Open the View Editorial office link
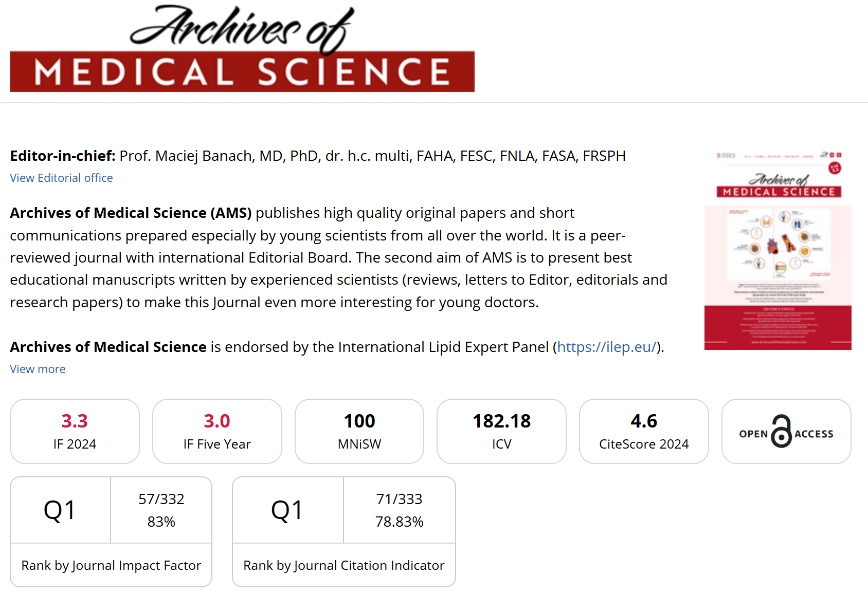Screen dimensions: 868x594 click(x=61, y=178)
